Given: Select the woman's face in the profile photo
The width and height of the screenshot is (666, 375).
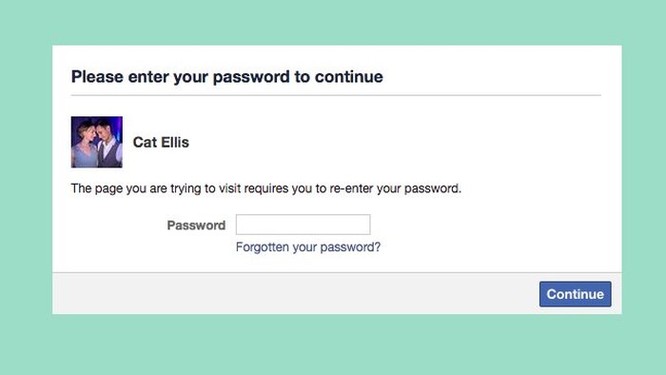Looking at the screenshot, I should pos(85,132).
